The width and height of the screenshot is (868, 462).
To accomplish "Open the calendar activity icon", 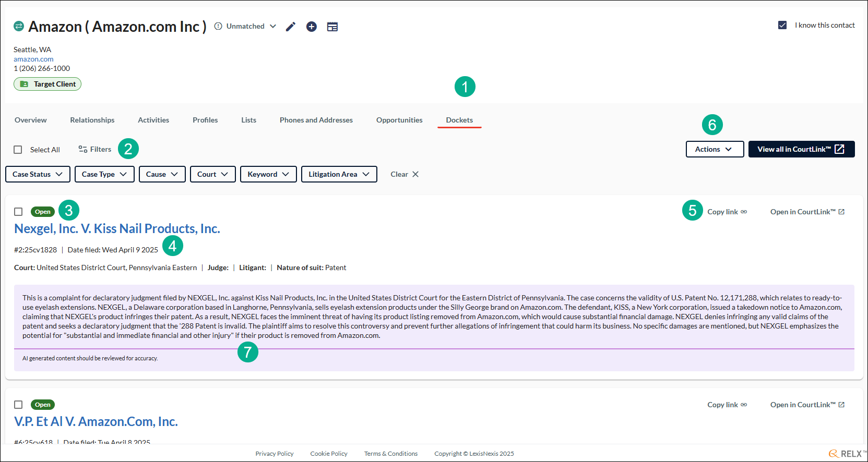I will coord(332,27).
